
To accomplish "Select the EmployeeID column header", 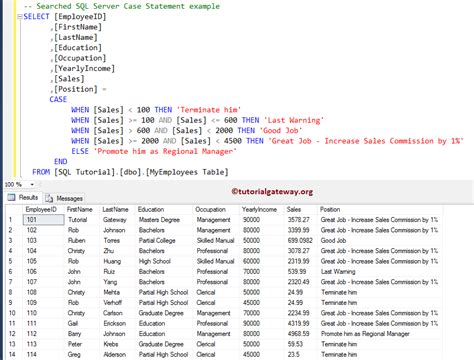I will [41, 209].
